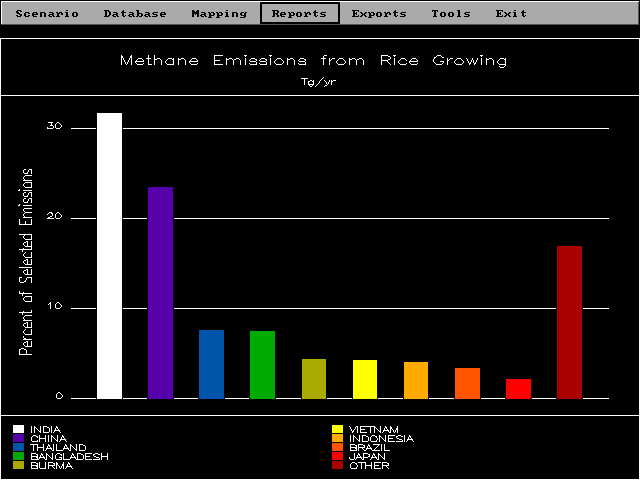
Task: Click the 30 y-axis tick label
Action: (x=54, y=126)
